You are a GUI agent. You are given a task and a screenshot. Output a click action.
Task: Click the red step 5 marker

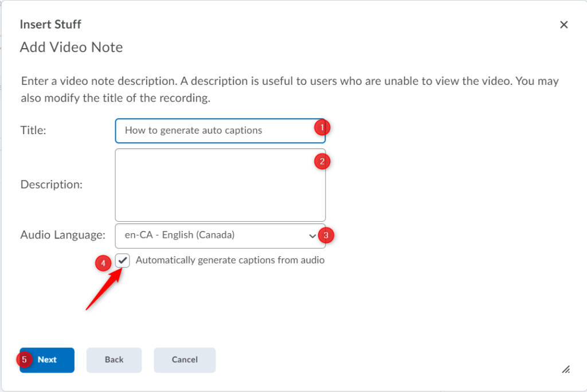click(x=24, y=360)
